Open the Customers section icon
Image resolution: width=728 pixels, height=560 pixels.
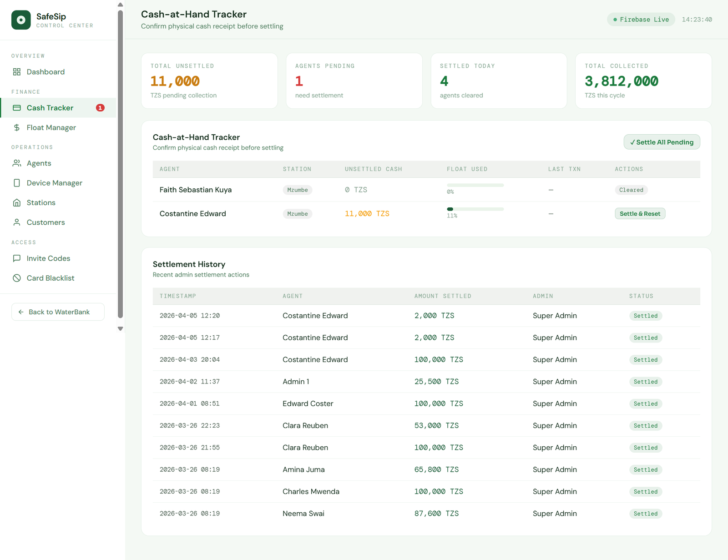(17, 222)
